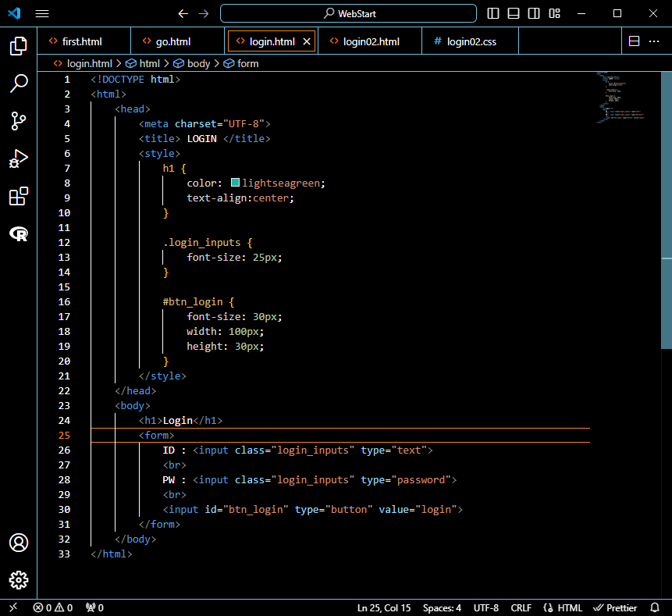Click line number 25 in the gutter
672x616 pixels.
click(x=64, y=435)
